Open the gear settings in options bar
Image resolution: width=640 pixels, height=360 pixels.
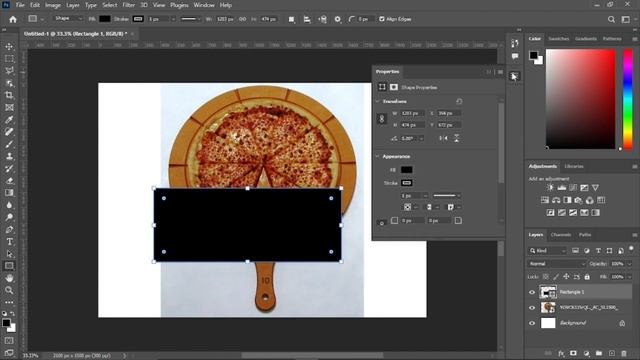tap(338, 19)
